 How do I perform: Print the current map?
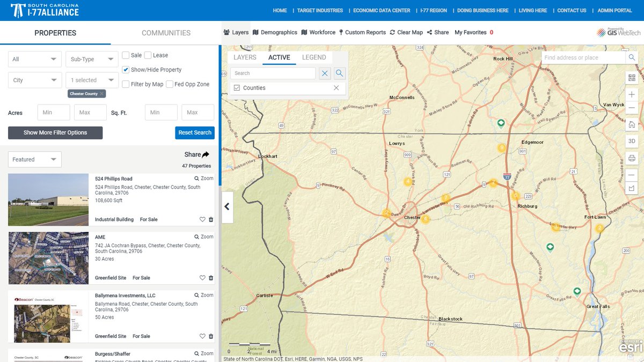pos(632,158)
